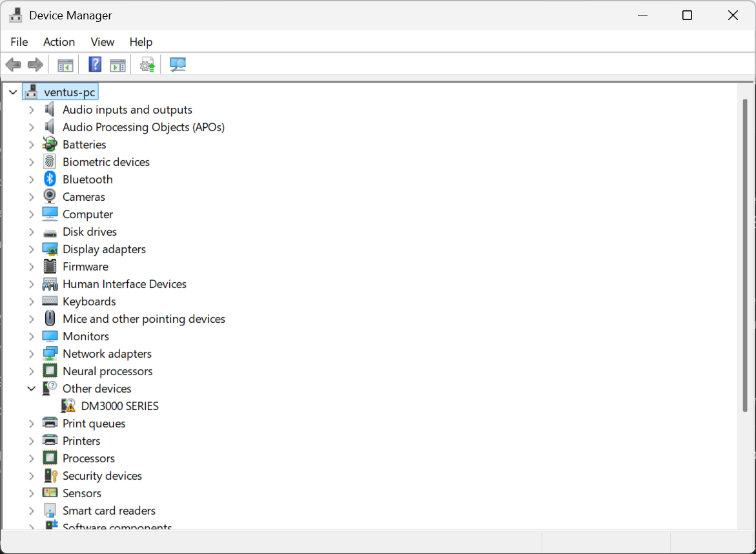This screenshot has width=756, height=554.
Task: Collapse the Other devices category
Action: coord(32,389)
